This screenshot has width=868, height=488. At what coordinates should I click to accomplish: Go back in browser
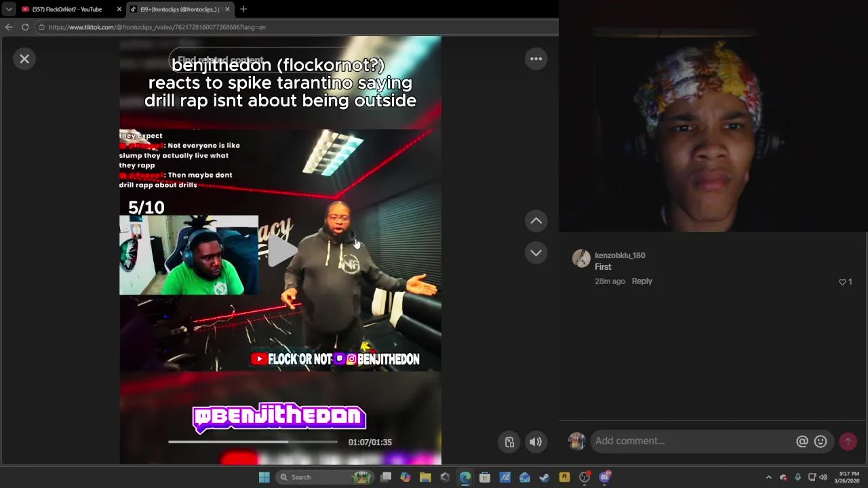[9, 27]
